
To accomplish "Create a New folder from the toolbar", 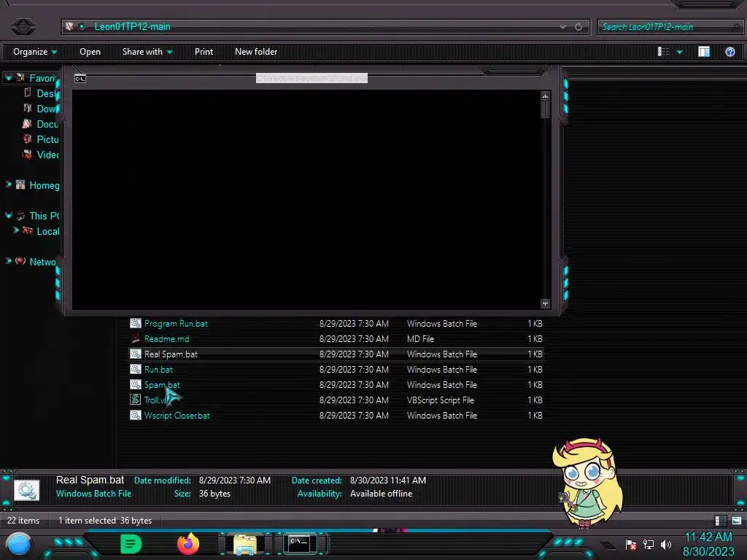I will tap(256, 52).
